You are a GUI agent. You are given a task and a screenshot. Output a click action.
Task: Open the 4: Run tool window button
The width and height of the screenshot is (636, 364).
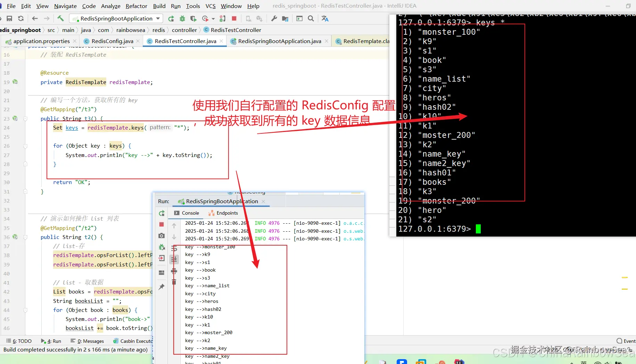coord(51,341)
